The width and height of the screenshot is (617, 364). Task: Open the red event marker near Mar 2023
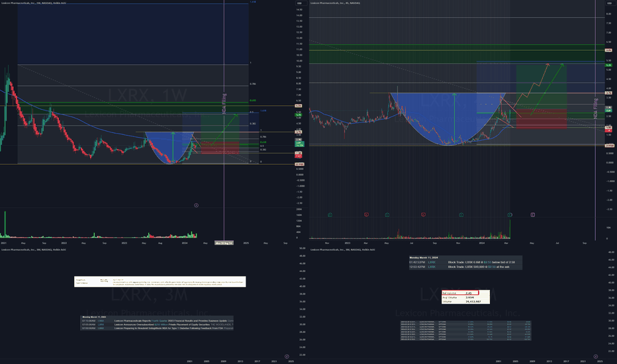pos(366,214)
